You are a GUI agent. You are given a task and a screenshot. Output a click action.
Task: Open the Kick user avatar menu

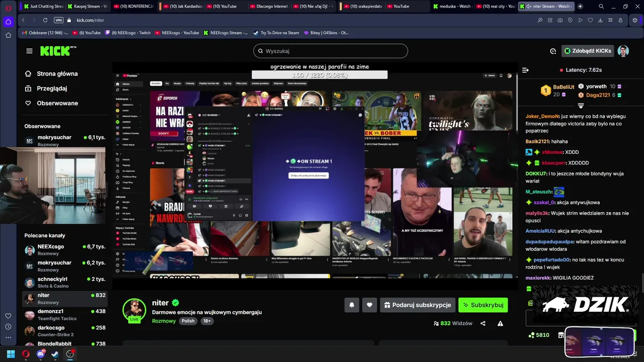(x=623, y=51)
